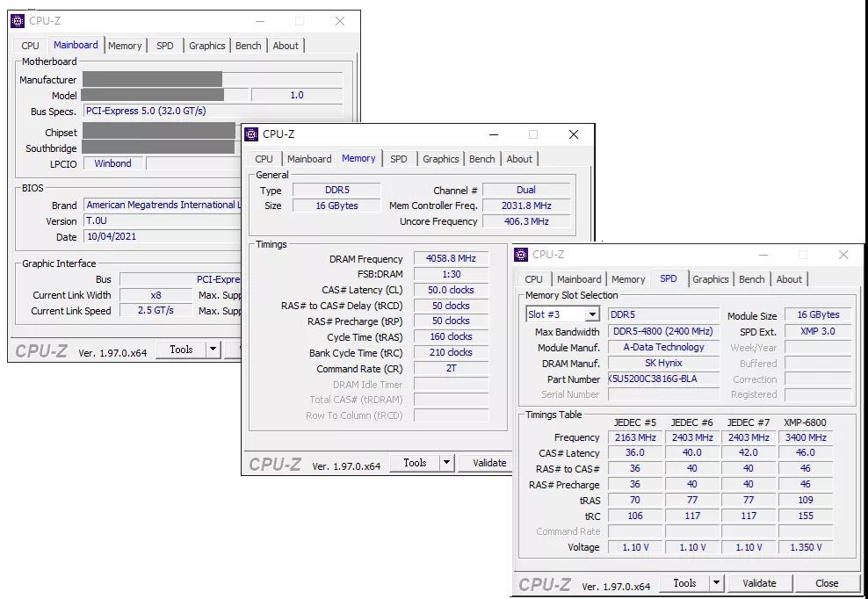Click Validate in the SPD window
The width and height of the screenshot is (868, 599).
pos(759,583)
